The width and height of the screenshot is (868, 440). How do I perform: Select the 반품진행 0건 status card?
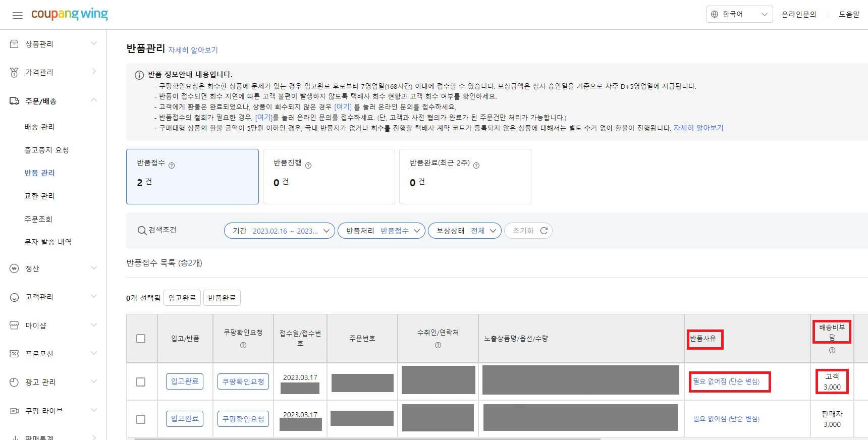pos(329,177)
